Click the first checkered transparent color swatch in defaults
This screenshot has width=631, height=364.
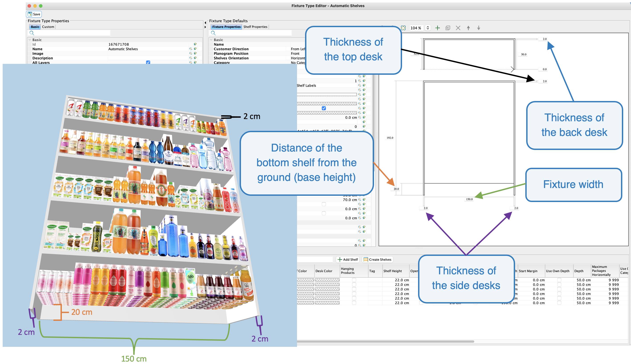(x=327, y=103)
